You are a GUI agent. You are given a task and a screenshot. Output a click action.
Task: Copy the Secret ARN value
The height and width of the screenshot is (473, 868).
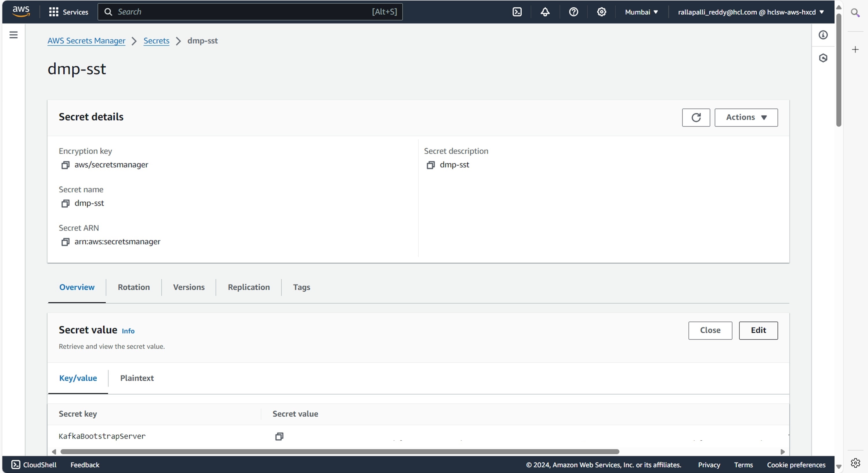[65, 242]
